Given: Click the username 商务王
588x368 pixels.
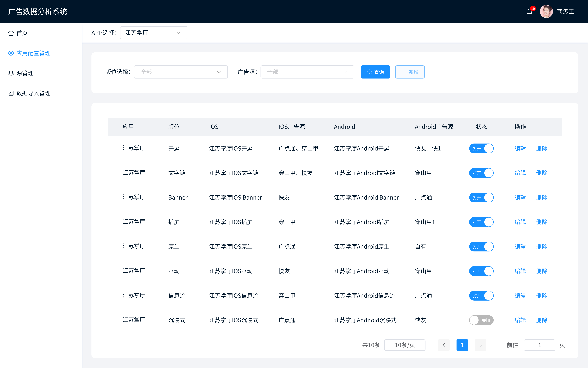Looking at the screenshot, I should [x=565, y=11].
